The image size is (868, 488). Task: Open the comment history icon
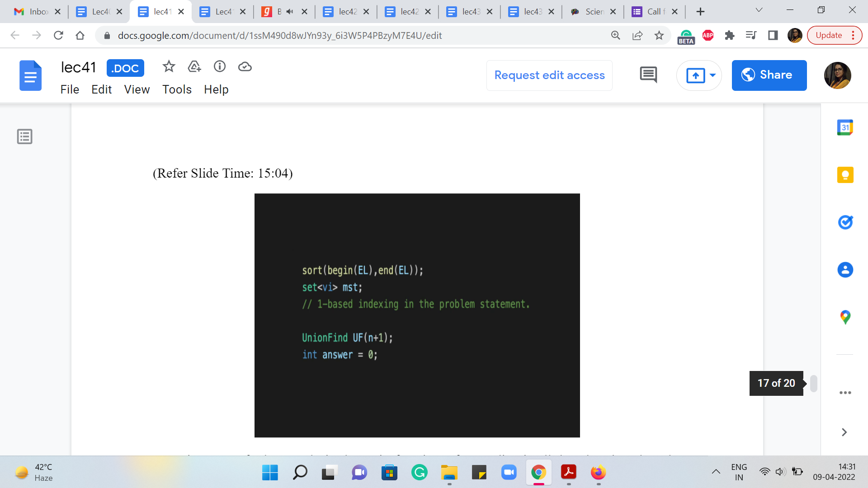pos(648,75)
